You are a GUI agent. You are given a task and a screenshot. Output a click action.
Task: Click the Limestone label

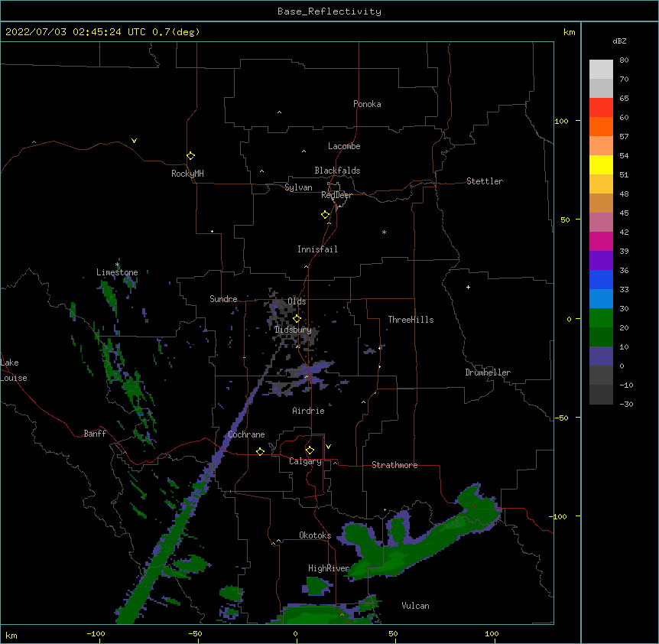[x=117, y=272]
